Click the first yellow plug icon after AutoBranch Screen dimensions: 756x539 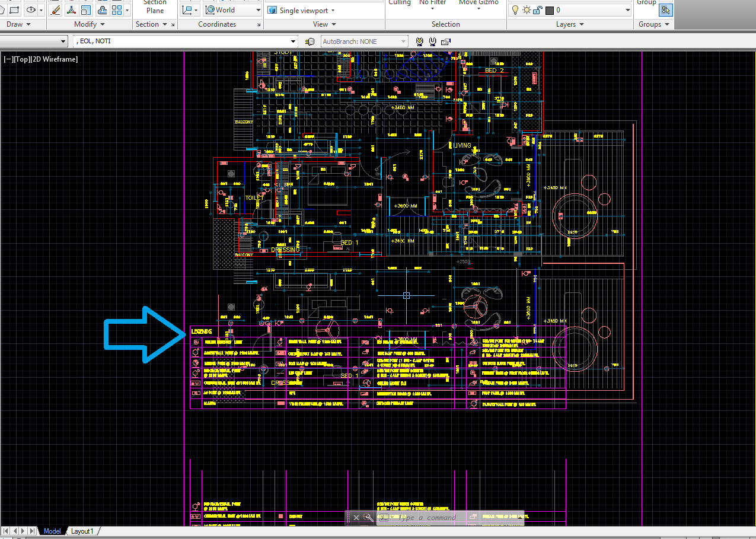tap(420, 42)
